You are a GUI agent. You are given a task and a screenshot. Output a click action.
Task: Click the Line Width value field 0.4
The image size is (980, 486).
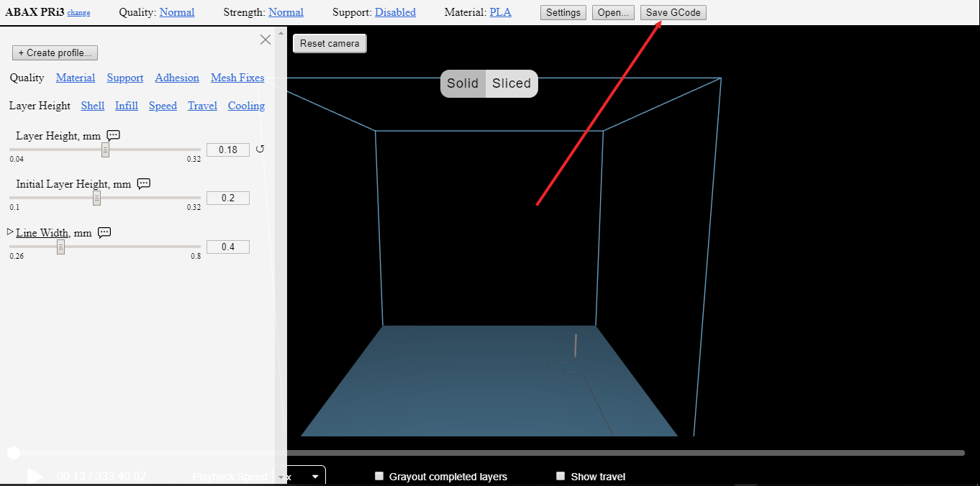[228, 247]
